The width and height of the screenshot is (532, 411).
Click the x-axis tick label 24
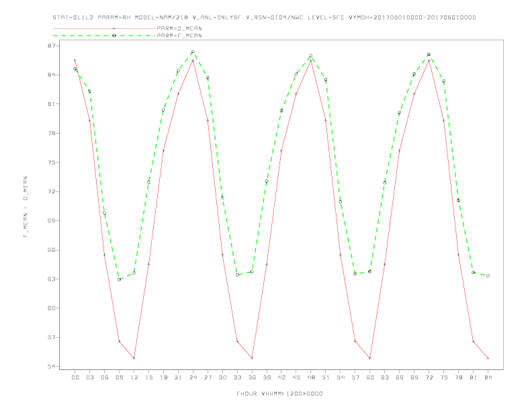click(193, 377)
